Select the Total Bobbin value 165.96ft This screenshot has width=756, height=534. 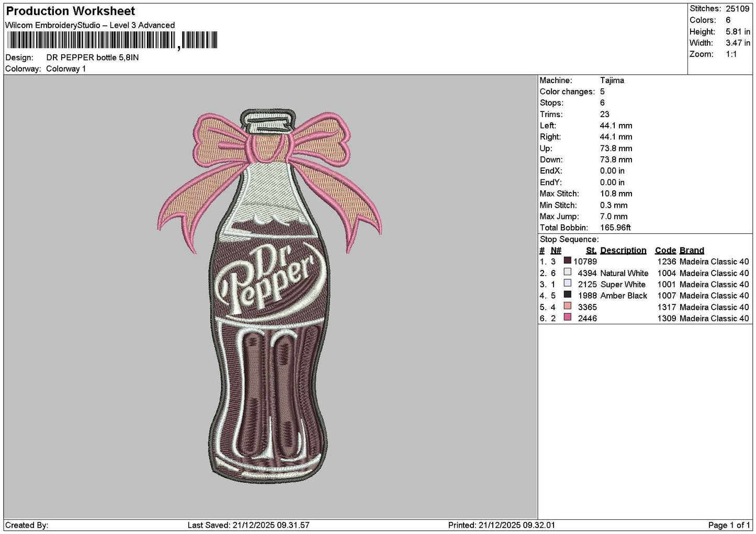pos(616,228)
